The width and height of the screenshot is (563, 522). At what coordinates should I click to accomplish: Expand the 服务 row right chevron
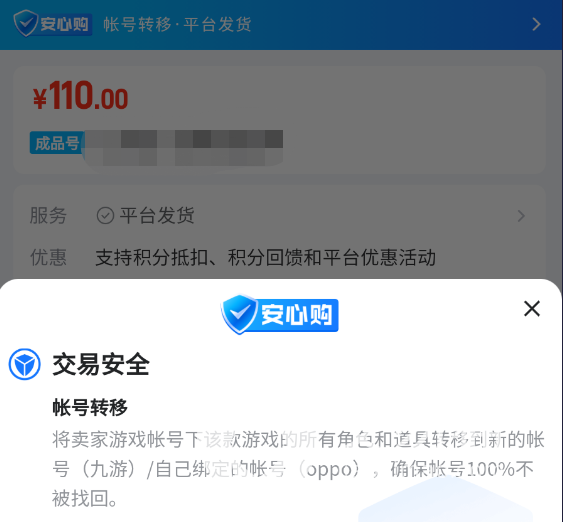point(521,216)
